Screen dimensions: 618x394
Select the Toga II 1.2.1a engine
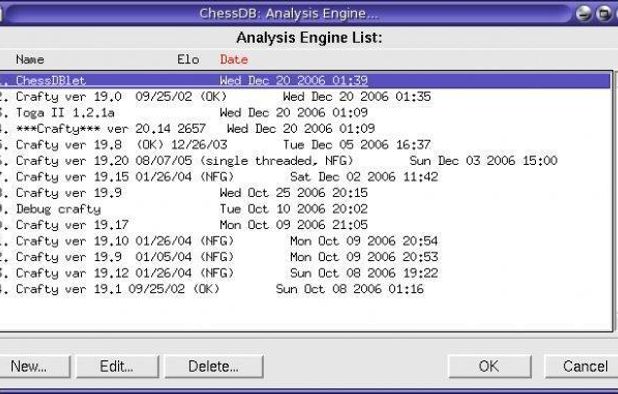tap(305, 113)
